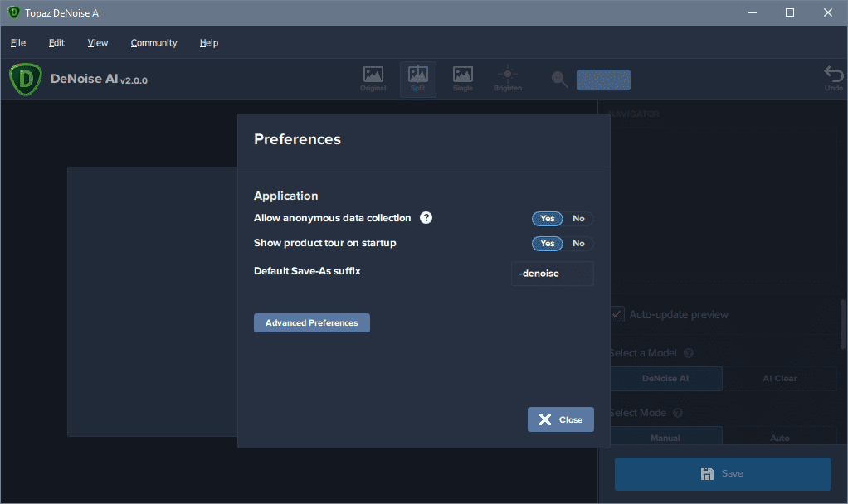Set Show product tour on startup to No
The height and width of the screenshot is (504, 848).
578,243
